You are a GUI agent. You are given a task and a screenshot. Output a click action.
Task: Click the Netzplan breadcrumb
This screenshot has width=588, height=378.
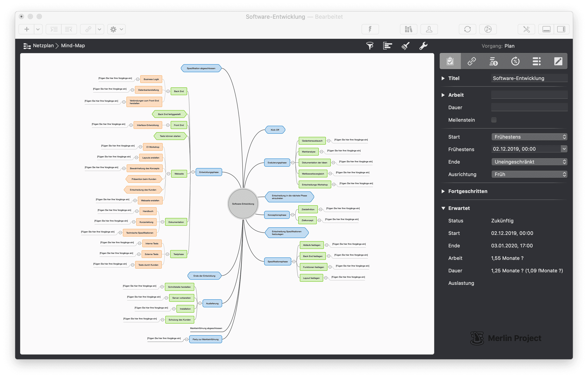43,46
